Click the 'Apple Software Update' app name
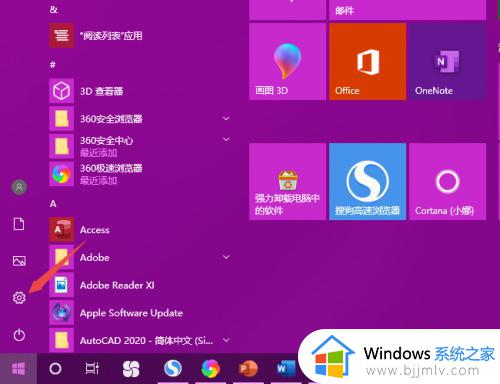This screenshot has width=500, height=384. pos(131,313)
